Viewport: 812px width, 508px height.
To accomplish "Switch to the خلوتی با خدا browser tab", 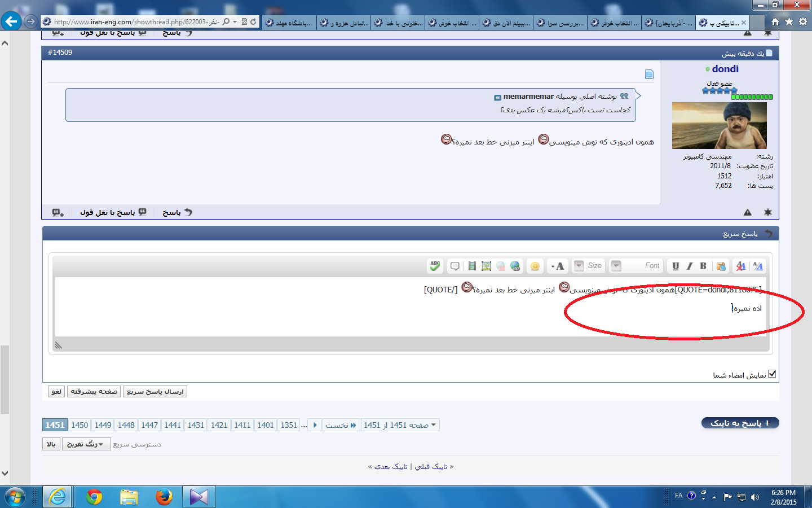I will click(398, 23).
